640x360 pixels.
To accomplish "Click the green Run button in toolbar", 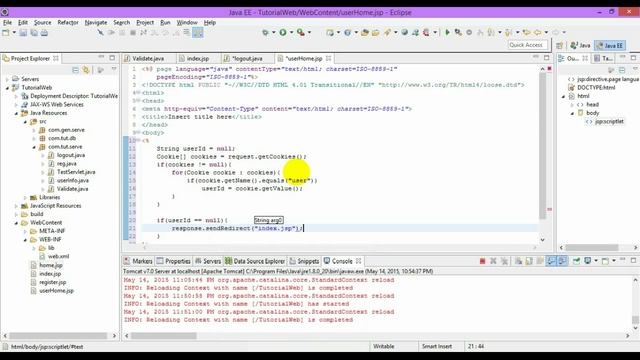I will click(x=283, y=32).
